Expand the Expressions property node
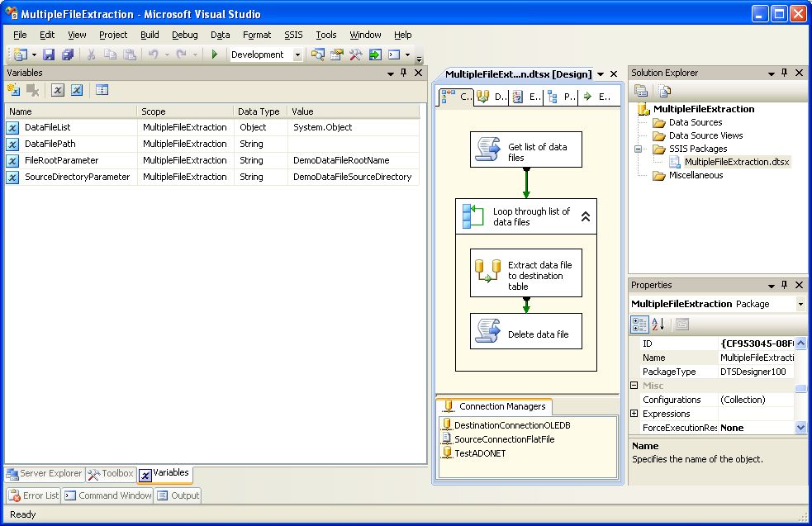 tap(634, 414)
